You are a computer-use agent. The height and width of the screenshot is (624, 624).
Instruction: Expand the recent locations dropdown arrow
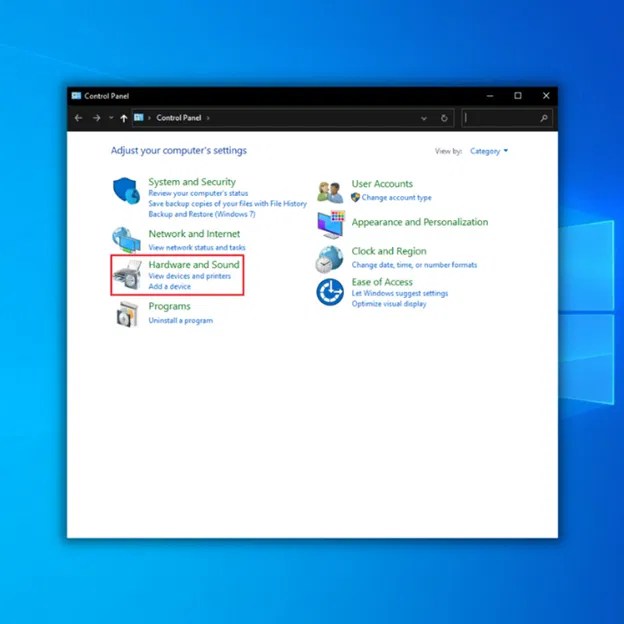pyautogui.click(x=111, y=118)
